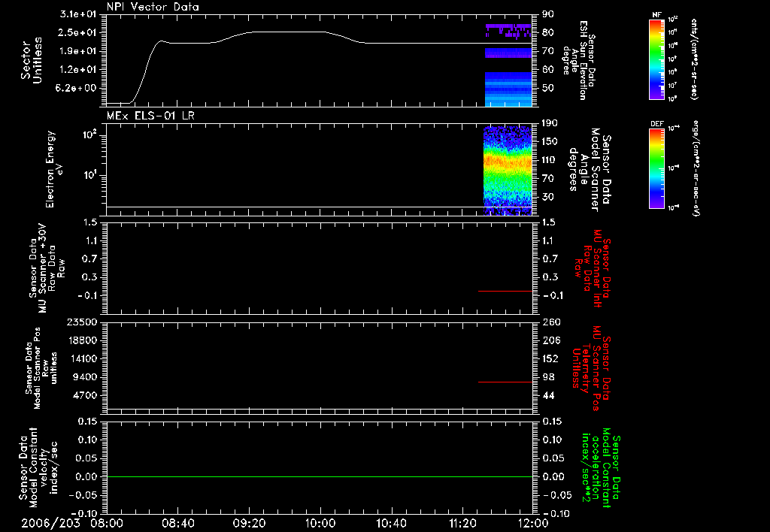Select the 'Sector Unitless' axis label

(32, 60)
